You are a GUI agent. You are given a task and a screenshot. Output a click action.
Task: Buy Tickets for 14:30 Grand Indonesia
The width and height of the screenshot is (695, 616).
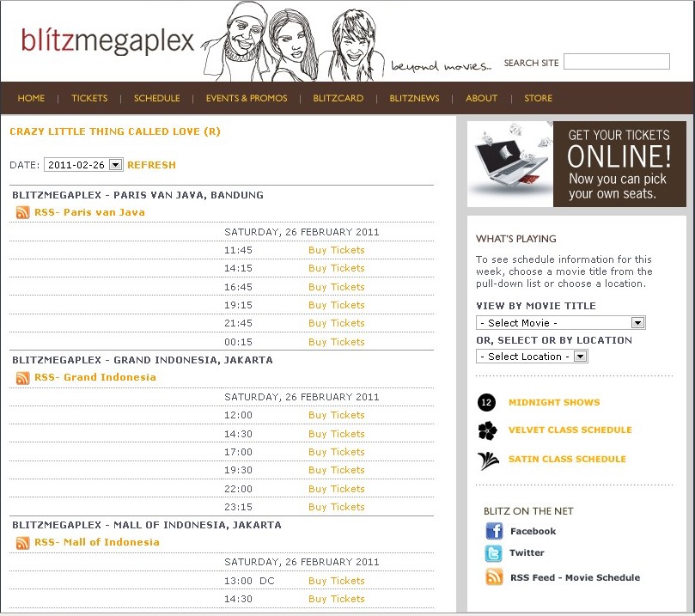click(337, 434)
